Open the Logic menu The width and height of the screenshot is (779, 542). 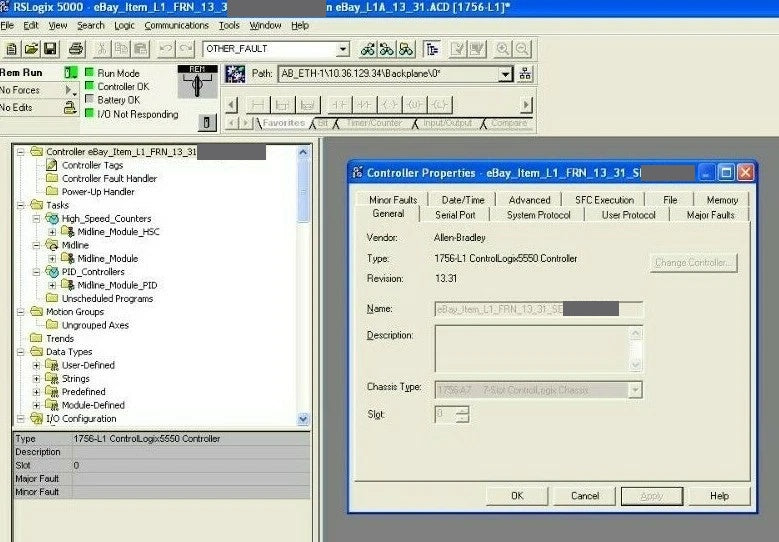point(124,25)
